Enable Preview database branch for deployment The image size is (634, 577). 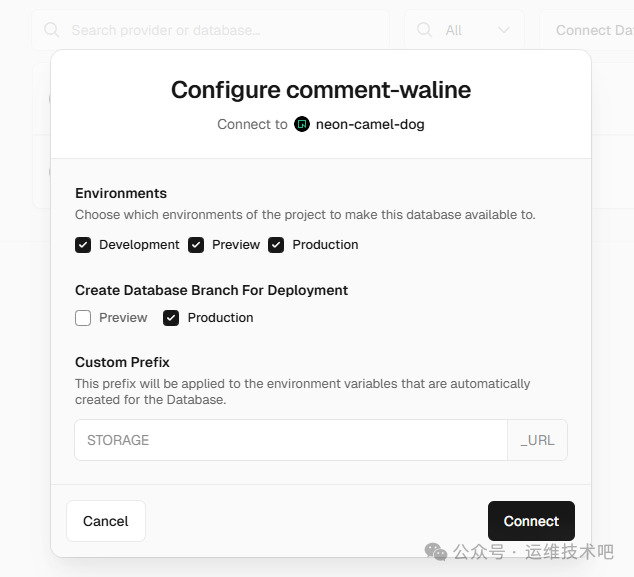(x=83, y=318)
